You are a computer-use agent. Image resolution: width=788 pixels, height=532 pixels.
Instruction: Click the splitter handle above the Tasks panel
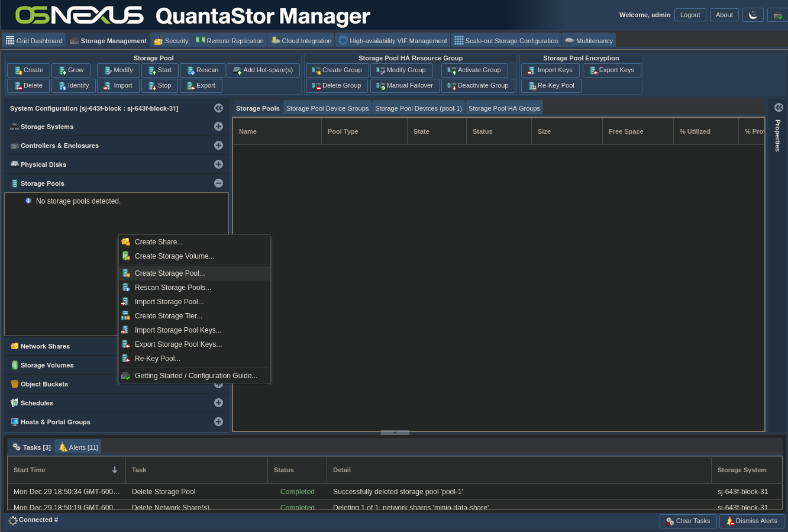395,433
